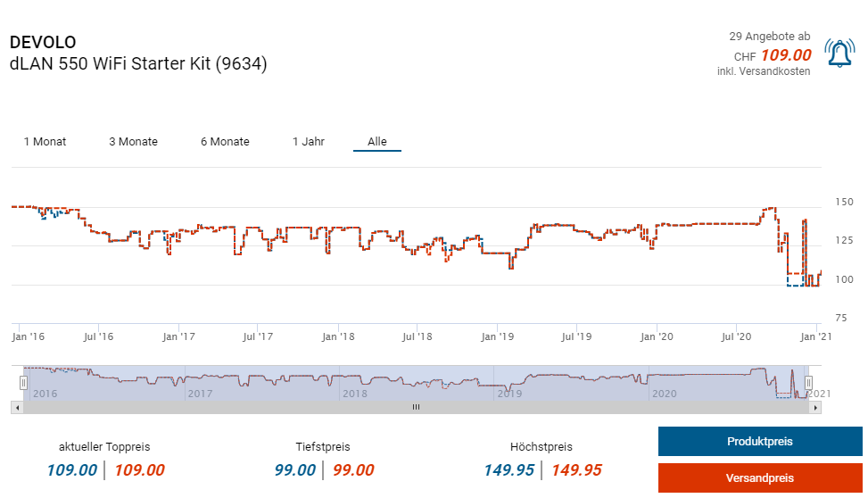Screen dimensions: 868x498
Task: Click the navigator's left range handle
Action: [25, 383]
